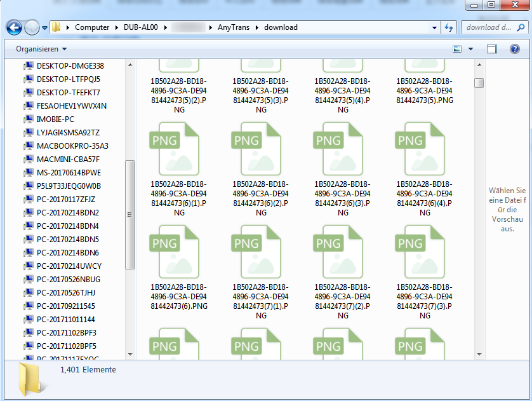Viewport: 532px width, 401px height.
Task: Click the change view icon in toolbar
Action: tap(457, 49)
